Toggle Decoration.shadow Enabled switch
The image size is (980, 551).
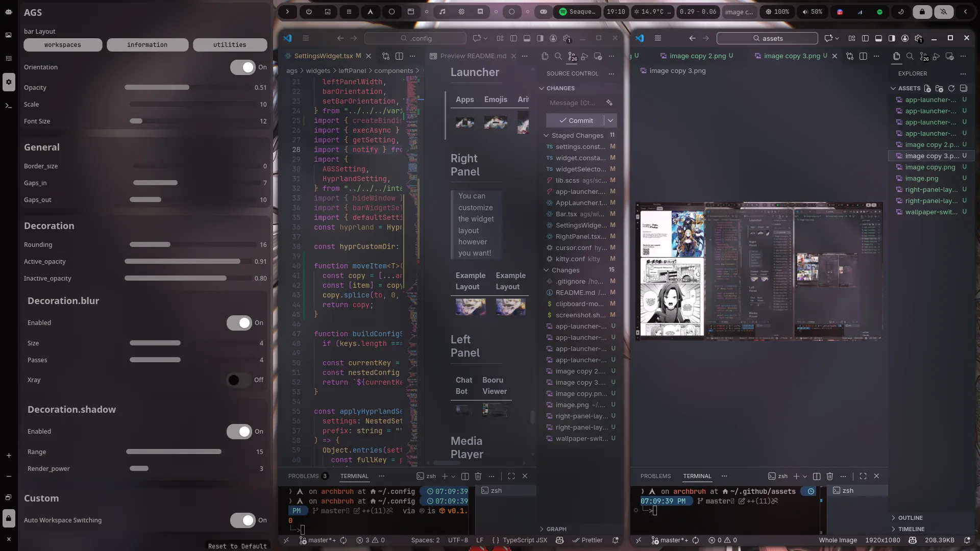pyautogui.click(x=239, y=432)
